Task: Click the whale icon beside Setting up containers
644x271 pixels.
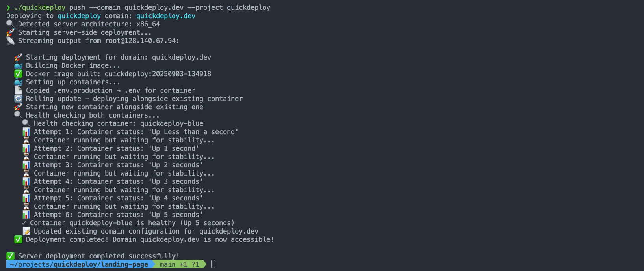Action: pyautogui.click(x=18, y=82)
